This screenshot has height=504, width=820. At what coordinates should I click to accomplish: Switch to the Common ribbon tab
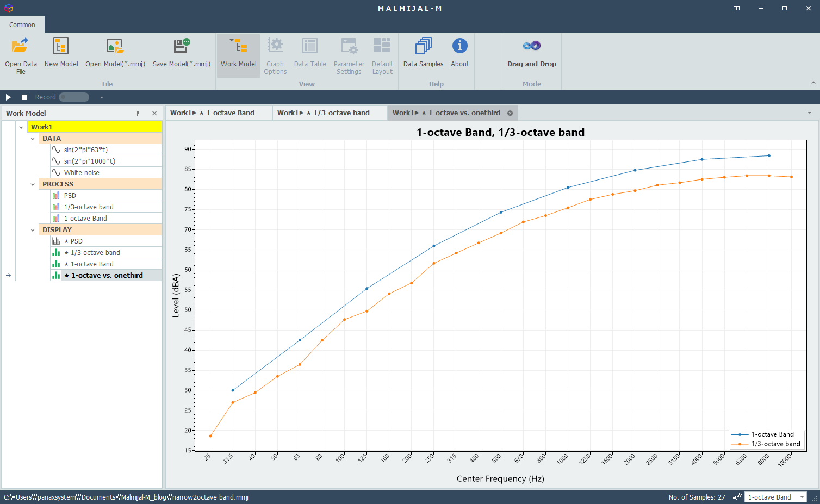pos(22,24)
